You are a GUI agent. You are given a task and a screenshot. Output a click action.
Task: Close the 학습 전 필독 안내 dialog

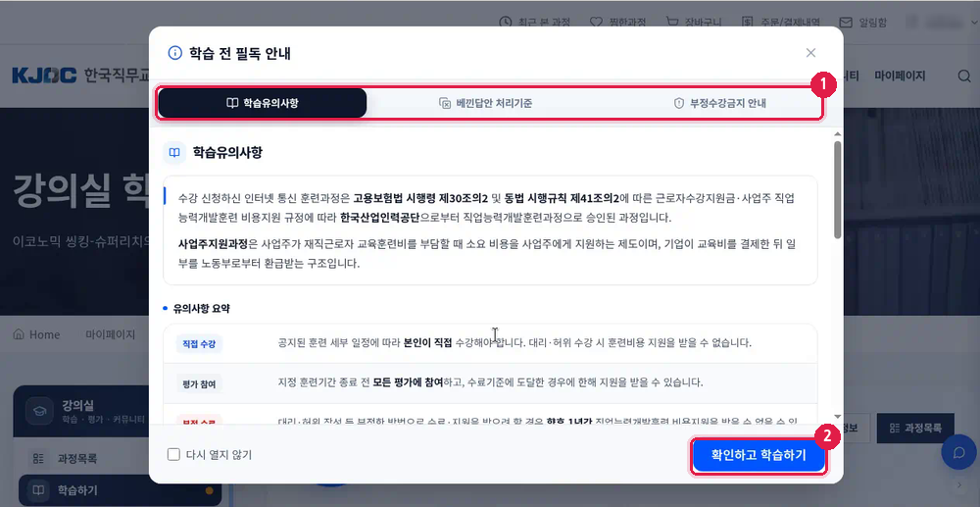pyautogui.click(x=810, y=53)
